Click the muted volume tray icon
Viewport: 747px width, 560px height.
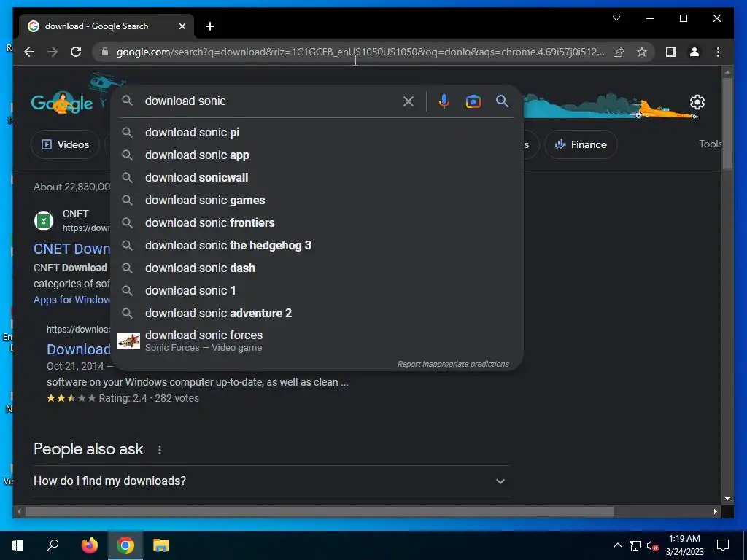652,545
